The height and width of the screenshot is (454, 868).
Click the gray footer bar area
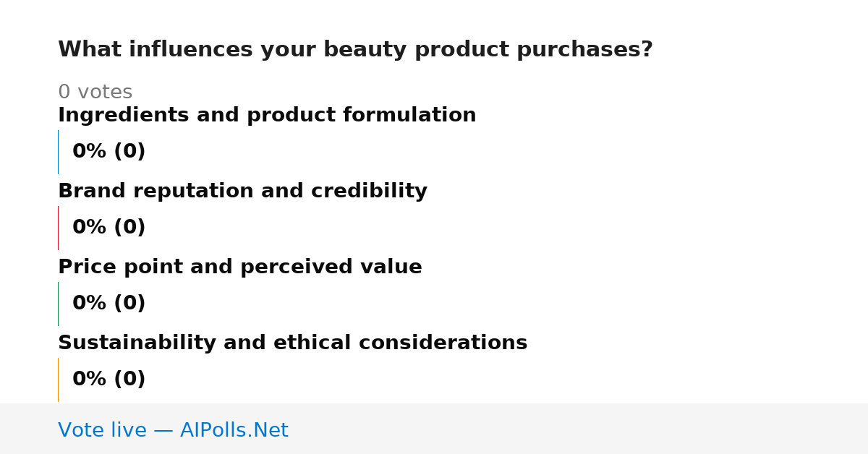point(434,429)
